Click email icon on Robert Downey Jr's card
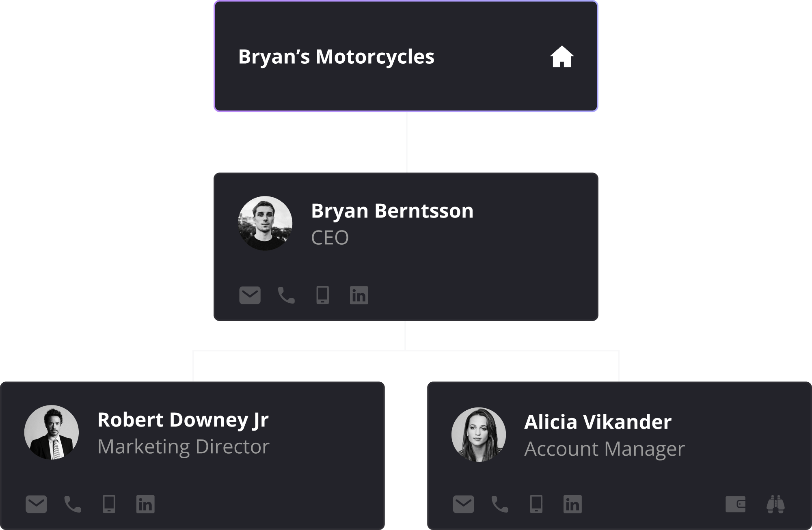The height and width of the screenshot is (530, 812). pos(36,505)
